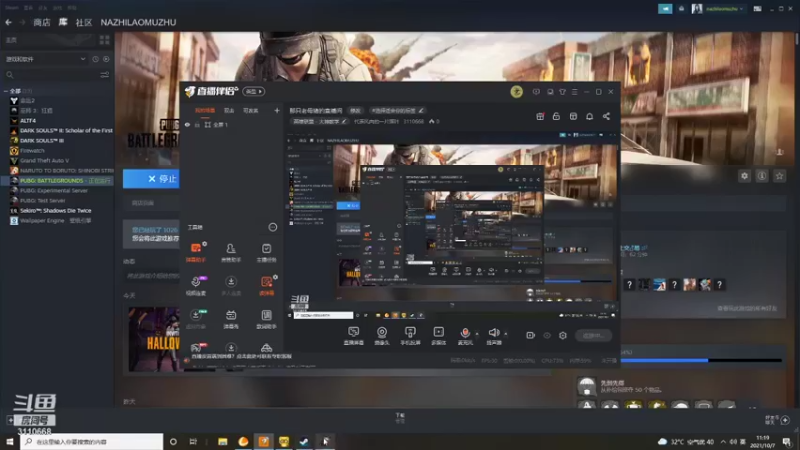Viewport: 800px width, 450px height.
Task: Click the record video icon beside settings
Action: (531, 335)
